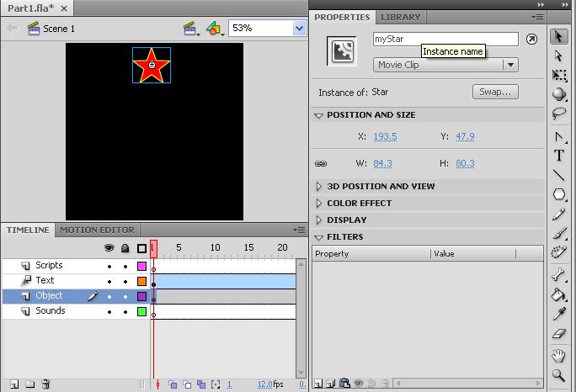Select the PolyStar shape tool

[x=558, y=194]
